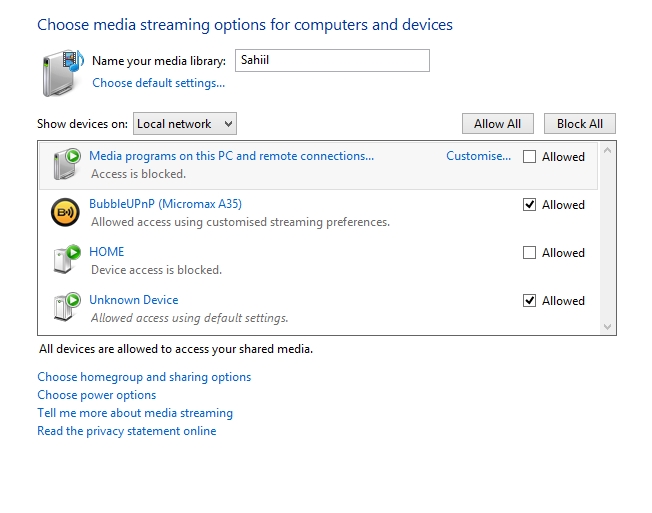Open the Customise... link
The image size is (652, 513).
tap(478, 156)
